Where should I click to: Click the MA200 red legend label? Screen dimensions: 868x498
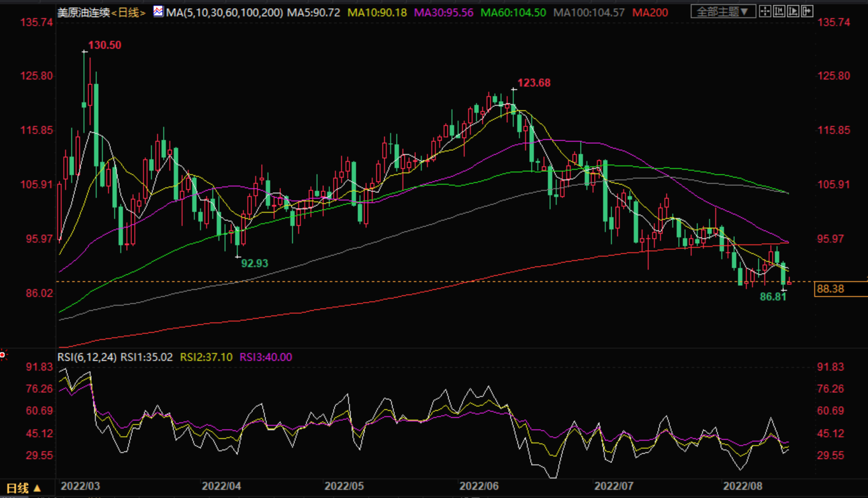[650, 12]
